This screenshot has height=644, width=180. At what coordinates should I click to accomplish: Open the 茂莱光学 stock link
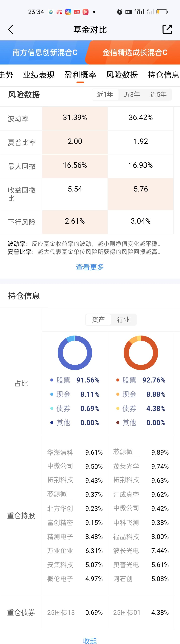point(126,467)
